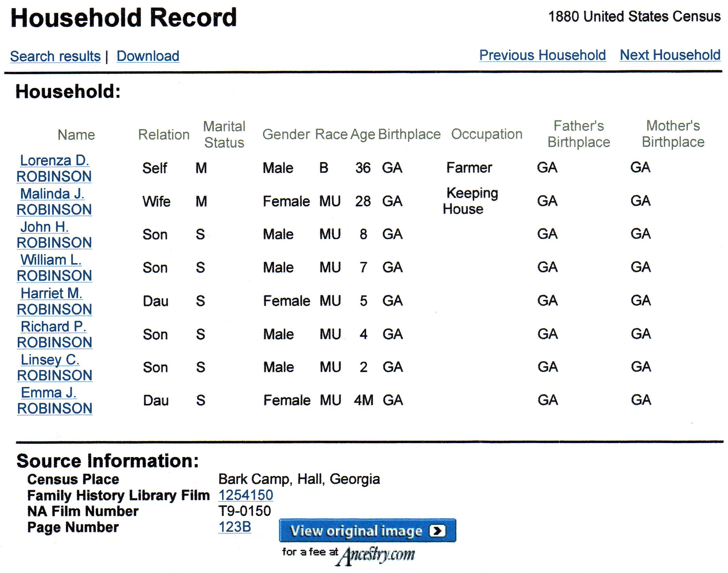Click the Census Place label
Screen dimensions: 728x573
click(x=73, y=479)
